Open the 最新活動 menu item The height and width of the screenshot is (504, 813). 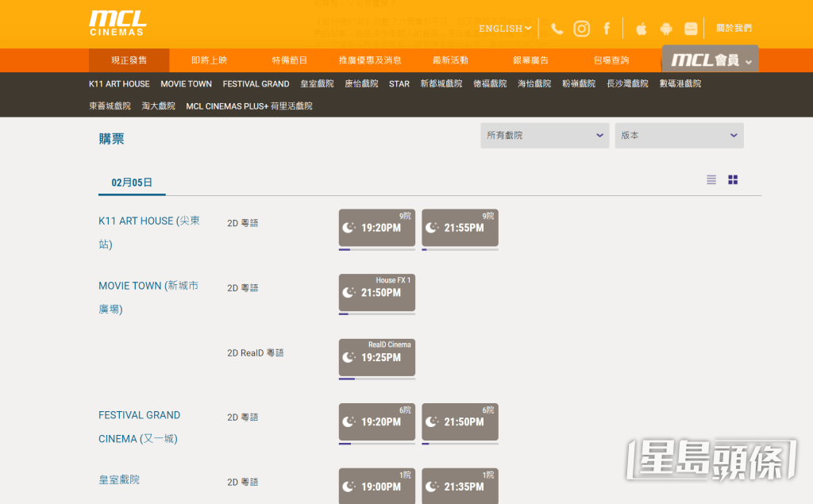[451, 60]
